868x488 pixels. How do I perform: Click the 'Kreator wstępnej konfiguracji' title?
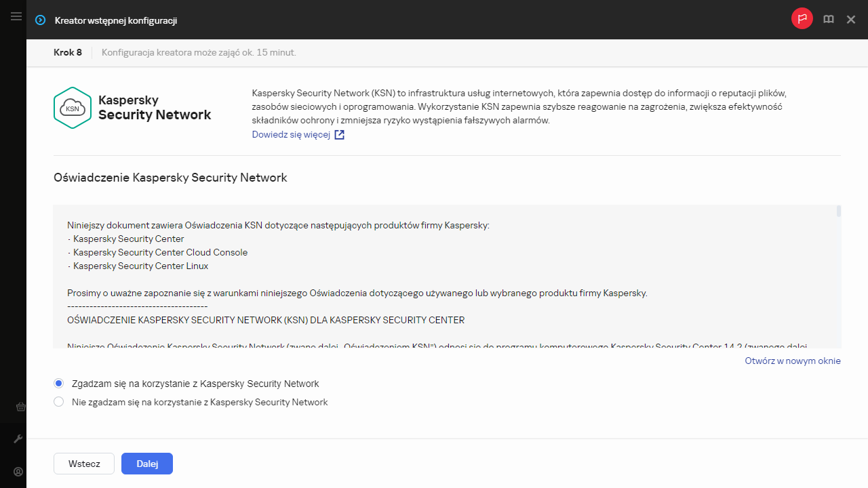116,20
